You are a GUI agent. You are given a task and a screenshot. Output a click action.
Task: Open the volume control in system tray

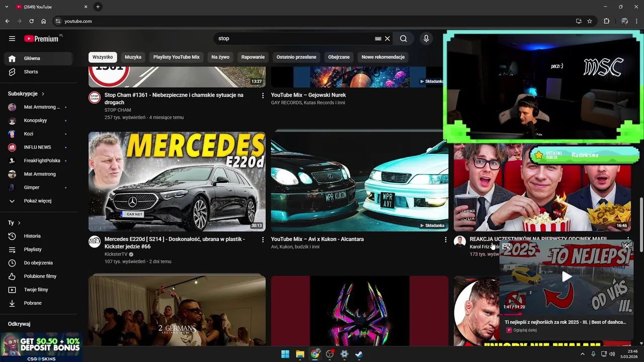tap(612, 354)
